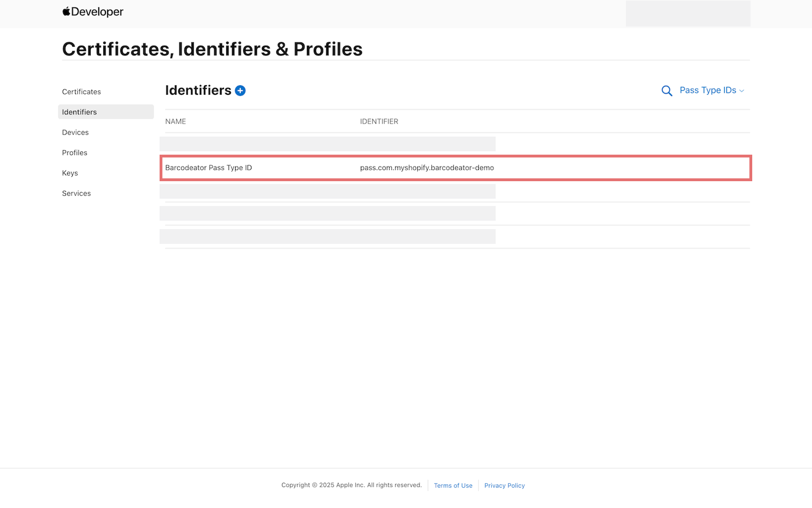812x508 pixels.
Task: Highlight the Identifiers sidebar entry
Action: click(x=79, y=112)
